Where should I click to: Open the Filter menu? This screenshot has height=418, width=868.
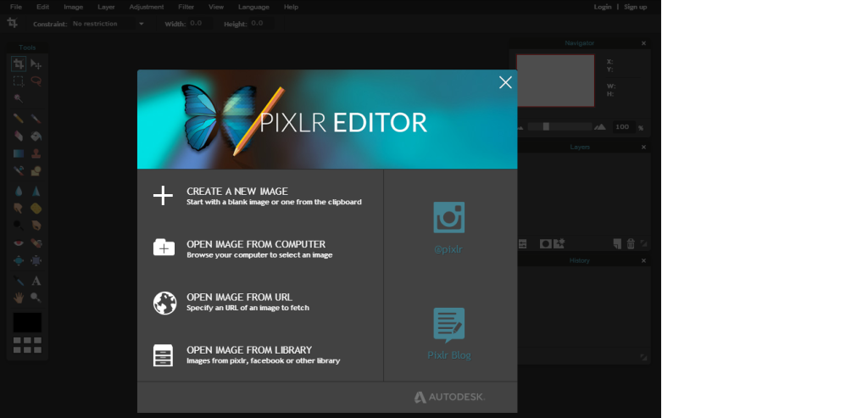(x=186, y=7)
